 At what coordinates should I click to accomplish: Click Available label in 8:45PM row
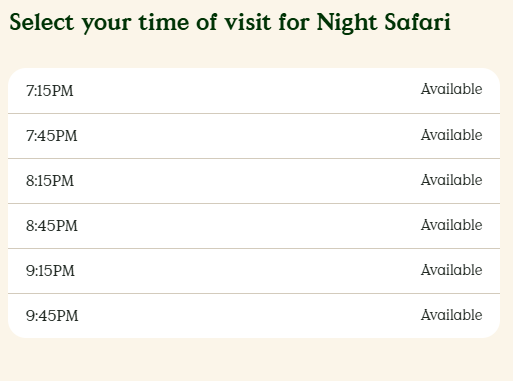click(451, 225)
